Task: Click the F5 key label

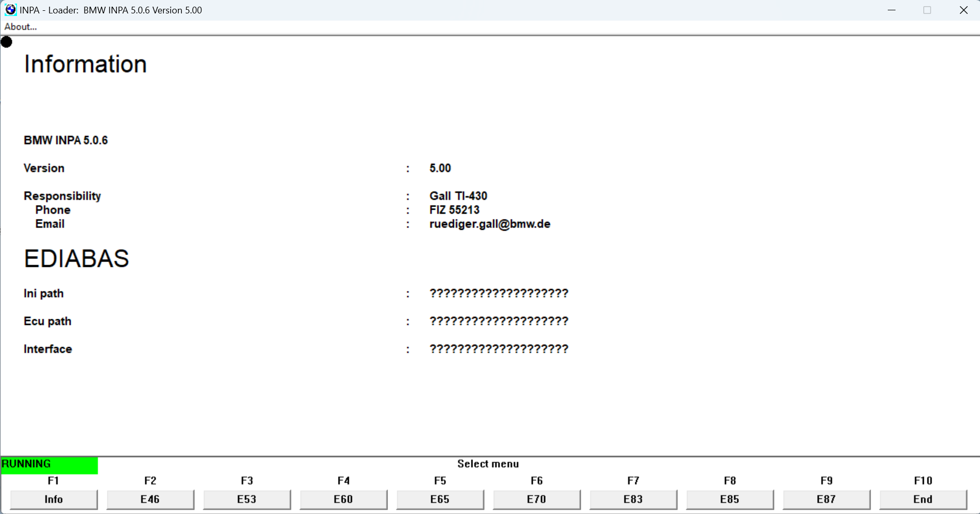Action: point(440,481)
